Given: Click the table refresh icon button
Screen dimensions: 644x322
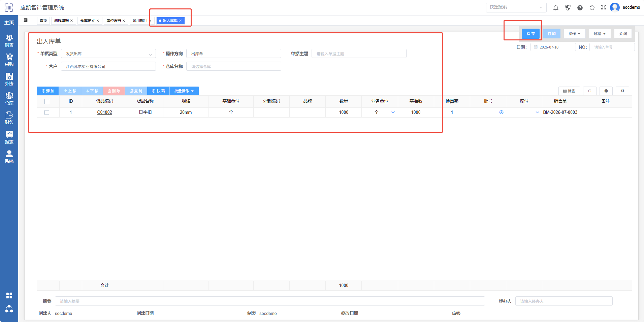Looking at the screenshot, I should point(590,91).
